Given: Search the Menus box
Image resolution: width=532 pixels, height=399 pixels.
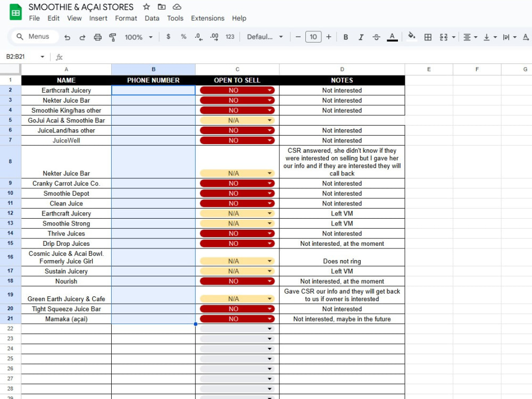Looking at the screenshot, I should [x=35, y=37].
